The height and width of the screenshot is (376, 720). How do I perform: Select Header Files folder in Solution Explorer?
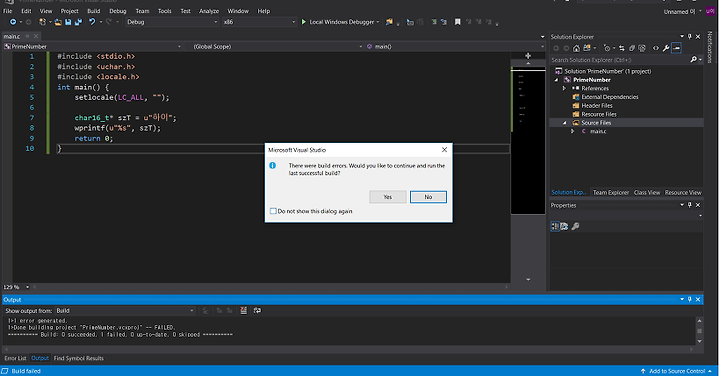[x=597, y=106]
